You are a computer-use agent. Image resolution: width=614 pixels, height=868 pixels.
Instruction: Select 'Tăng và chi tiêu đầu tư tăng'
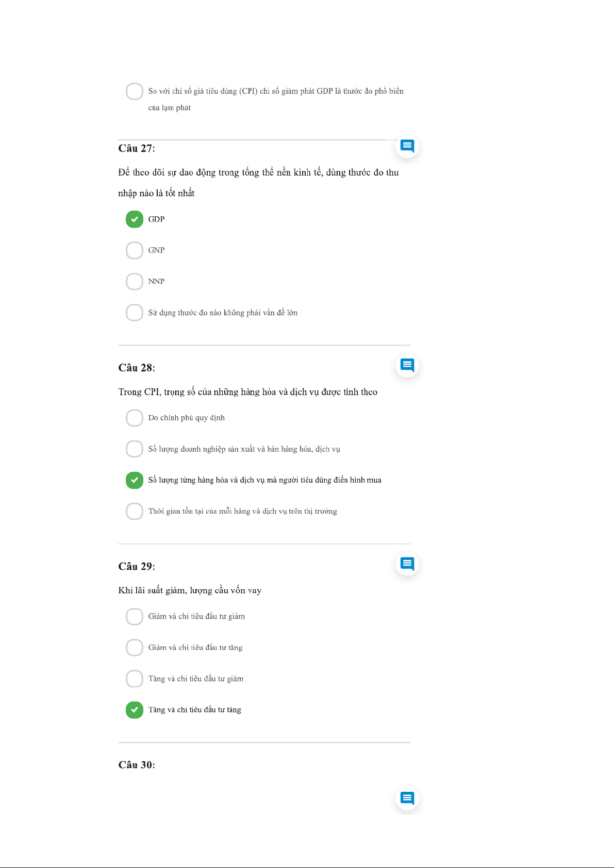[135, 710]
